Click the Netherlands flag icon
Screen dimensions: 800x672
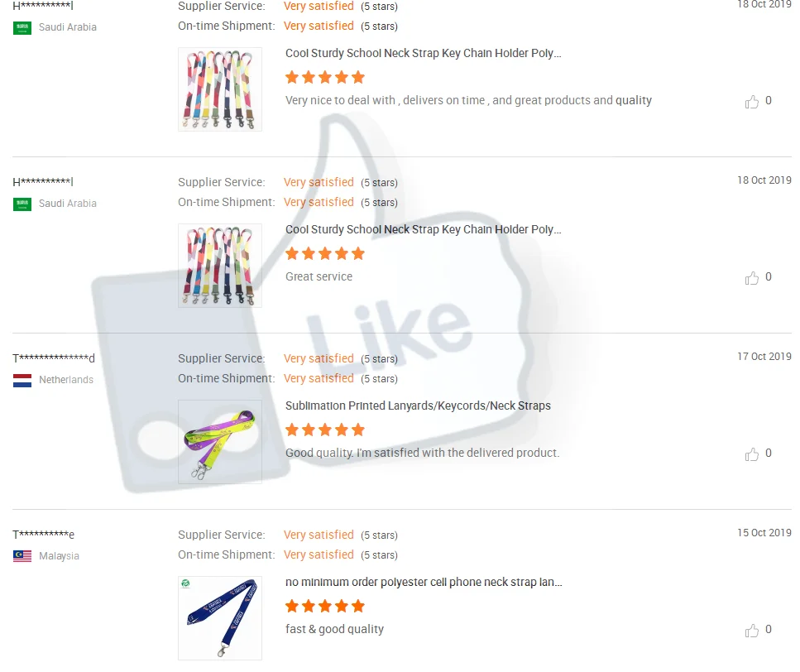coord(22,380)
